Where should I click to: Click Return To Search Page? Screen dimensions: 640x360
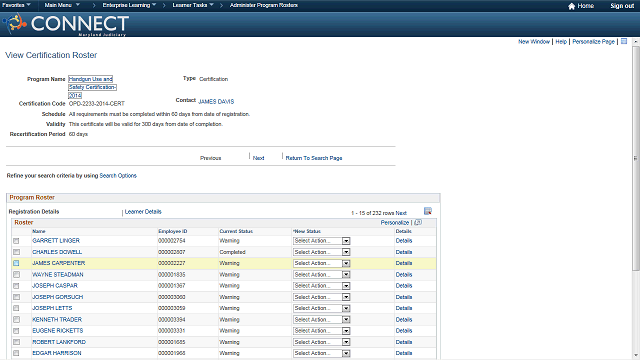314,158
